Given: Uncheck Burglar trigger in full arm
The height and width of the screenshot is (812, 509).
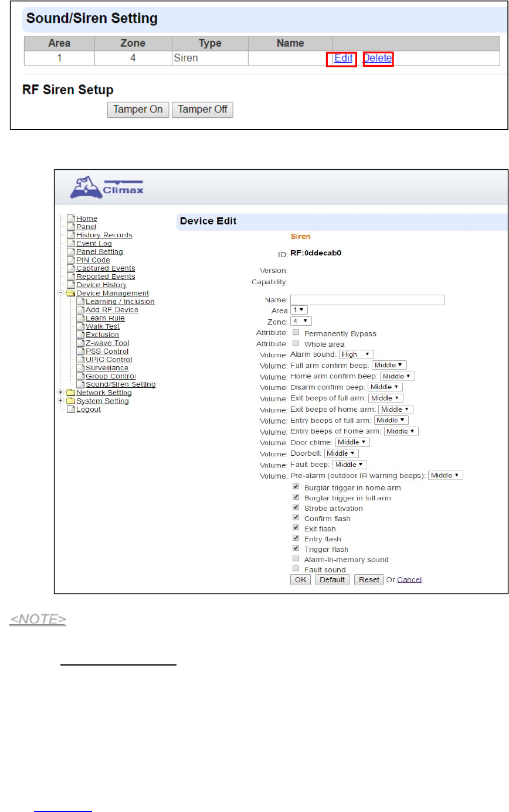Looking at the screenshot, I should (x=296, y=497).
